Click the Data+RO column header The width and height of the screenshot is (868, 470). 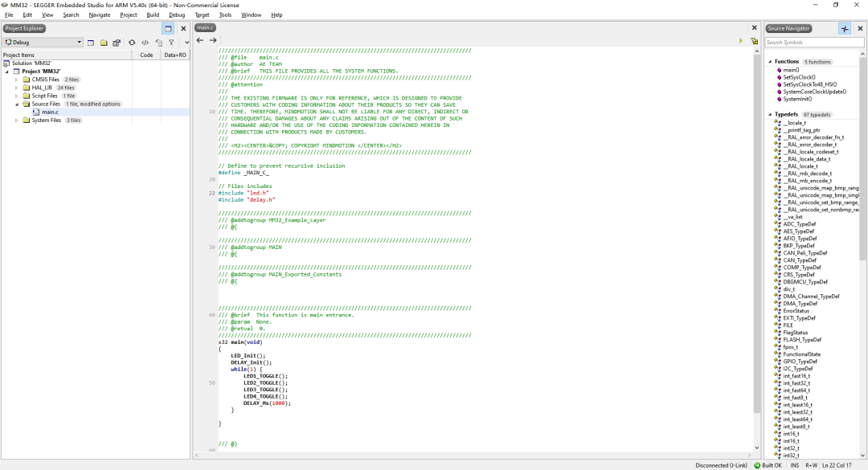(x=175, y=55)
